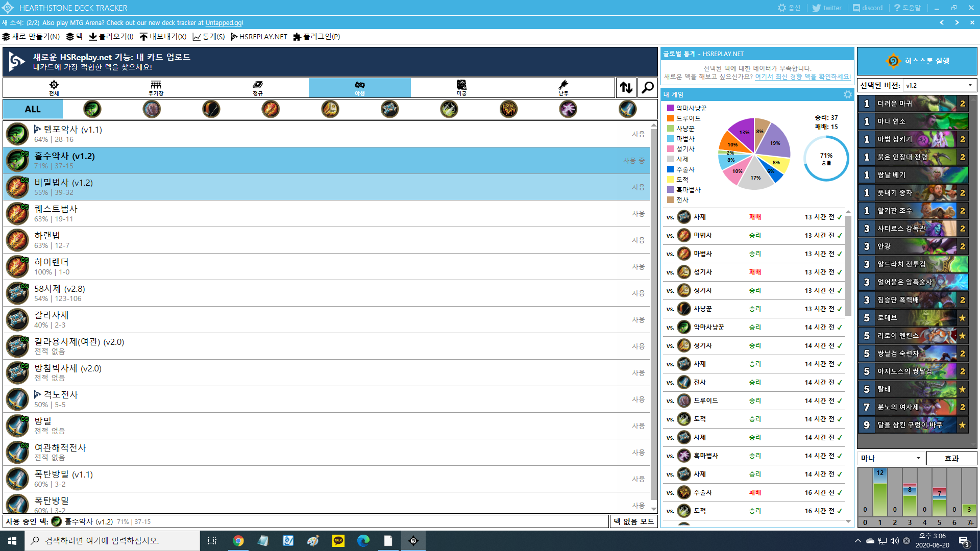
Task: Toggle 사용 on 비밀법사 deck row
Action: (x=638, y=187)
